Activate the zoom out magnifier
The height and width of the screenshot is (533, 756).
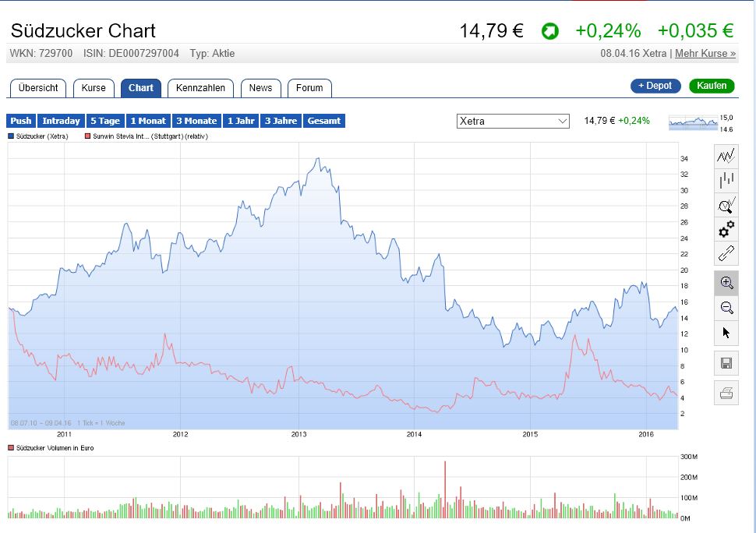coord(726,307)
